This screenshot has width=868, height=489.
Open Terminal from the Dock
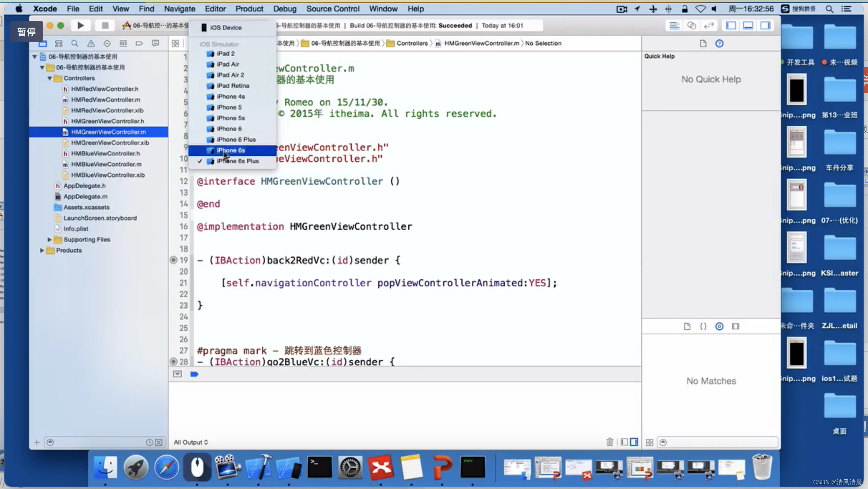[319, 467]
